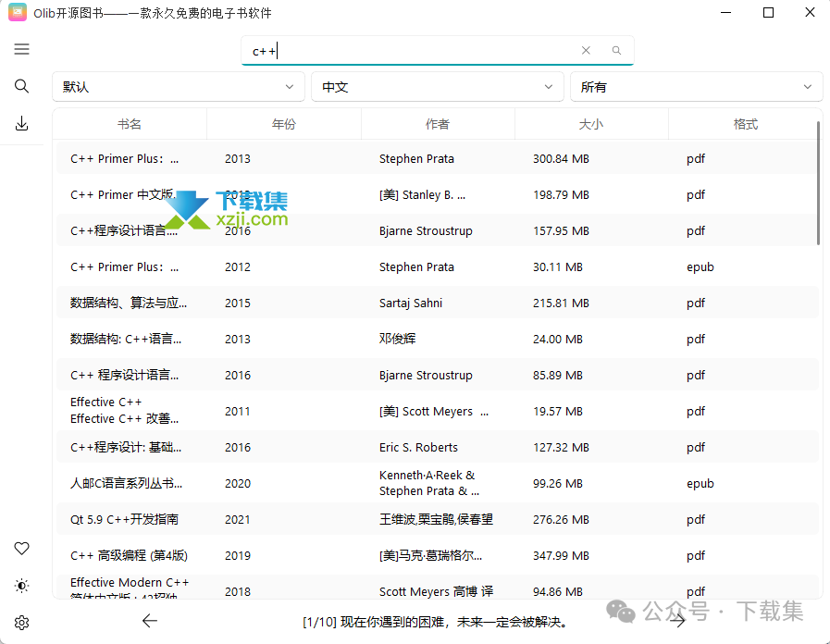The height and width of the screenshot is (644, 830).
Task: Open settings via the gear icon
Action: [22, 623]
